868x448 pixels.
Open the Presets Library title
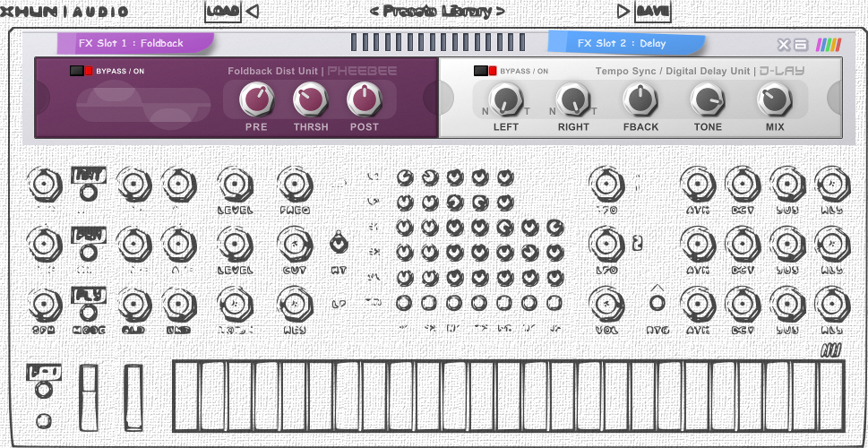point(437,11)
